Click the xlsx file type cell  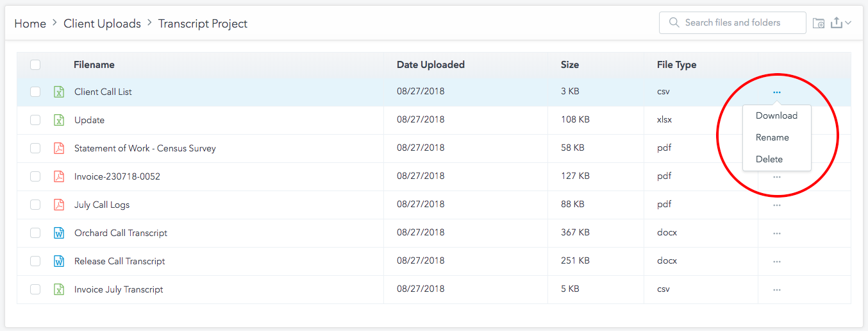coord(664,120)
